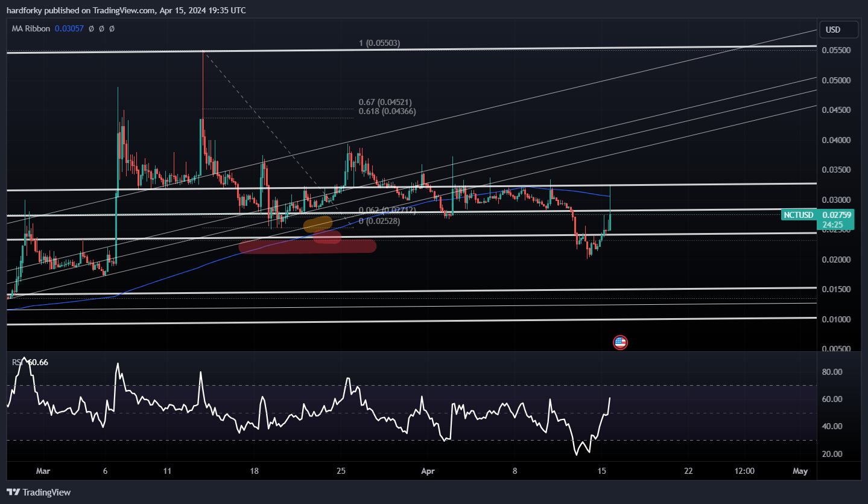Open the TradingView logo link
Image resolution: width=868 pixels, height=504 pixels.
(39, 492)
